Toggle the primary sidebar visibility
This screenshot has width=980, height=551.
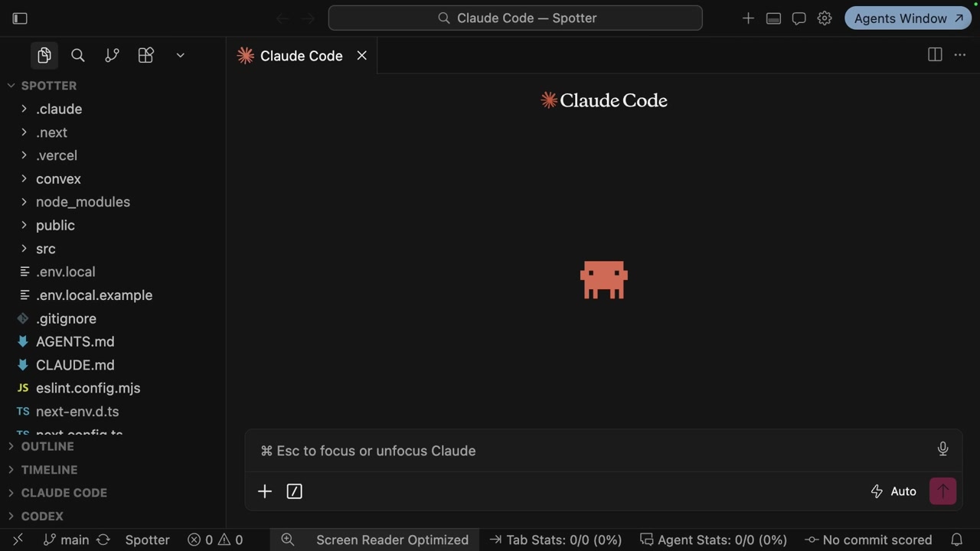[x=21, y=18]
